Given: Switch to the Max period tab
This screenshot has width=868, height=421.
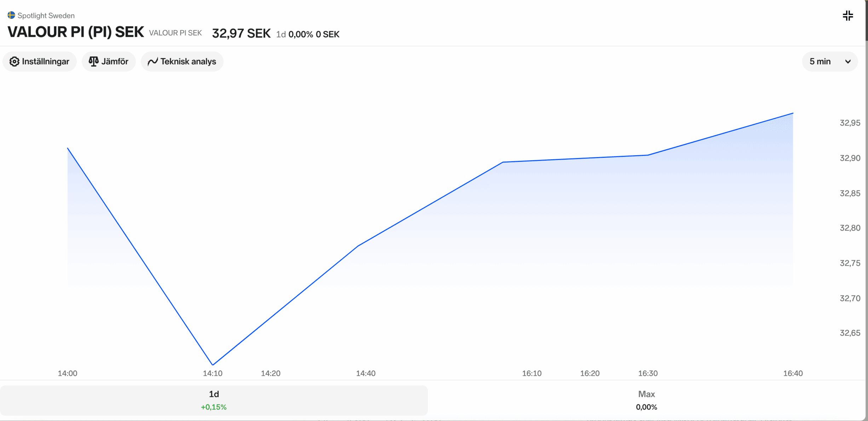Looking at the screenshot, I should coord(646,400).
